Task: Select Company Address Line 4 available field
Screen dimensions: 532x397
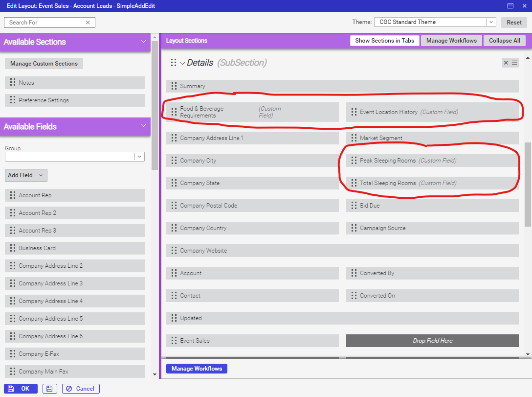Action: pos(75,301)
